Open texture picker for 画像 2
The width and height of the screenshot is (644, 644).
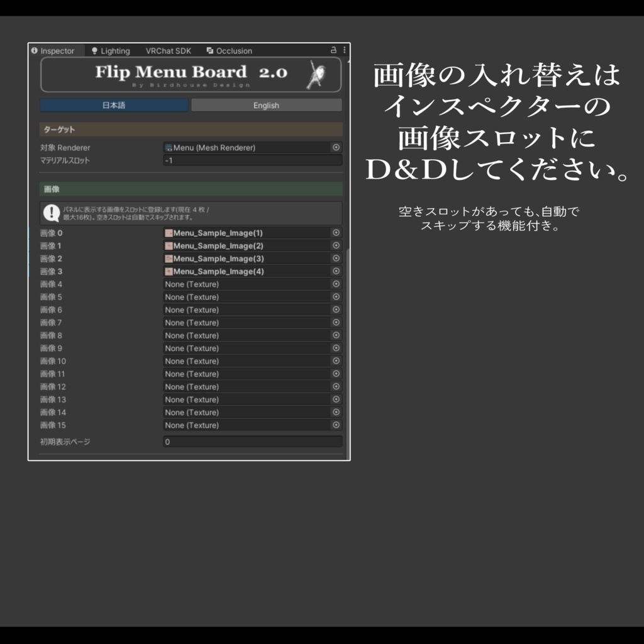[x=336, y=258]
